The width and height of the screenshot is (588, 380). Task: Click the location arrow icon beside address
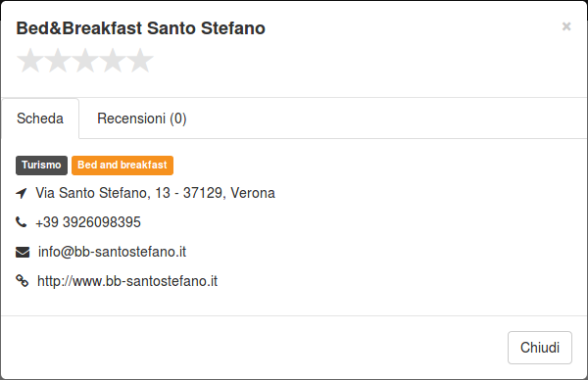tap(22, 193)
